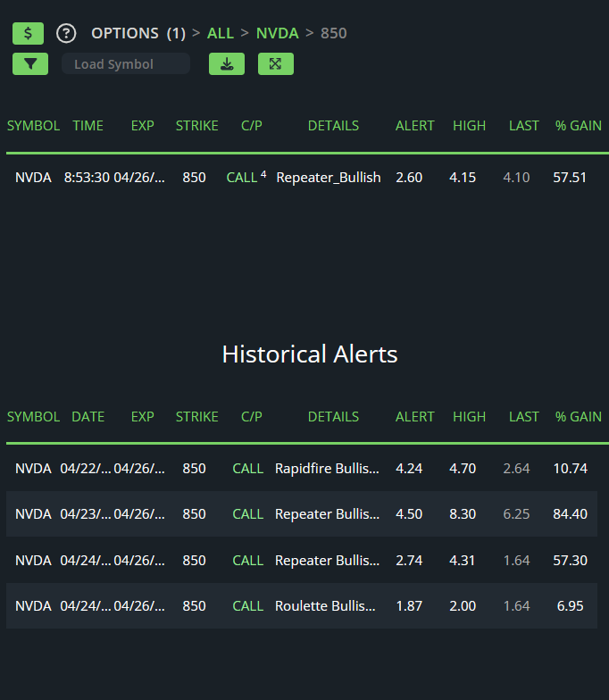Click the historical gain value 84.40
This screenshot has width=609, height=700.
point(570,514)
